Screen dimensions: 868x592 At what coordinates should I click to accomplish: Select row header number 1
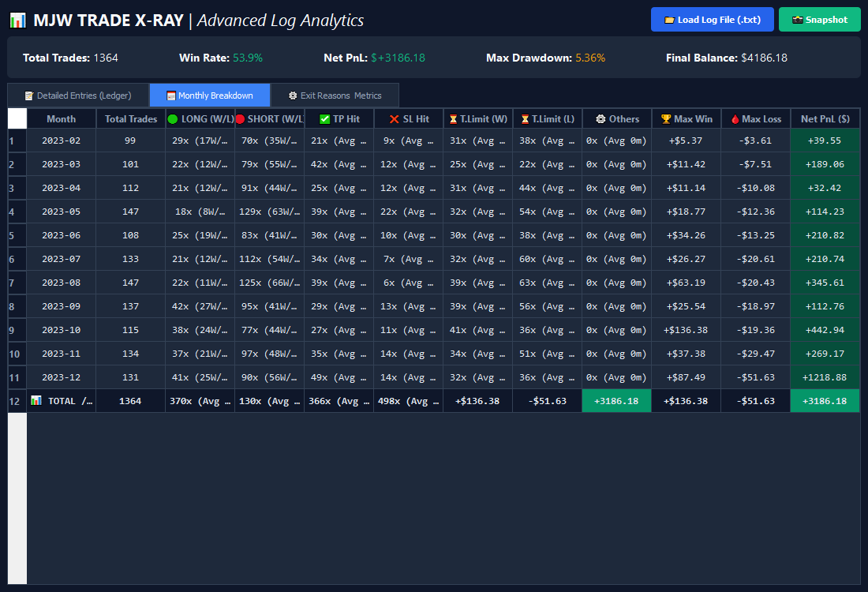tap(17, 141)
